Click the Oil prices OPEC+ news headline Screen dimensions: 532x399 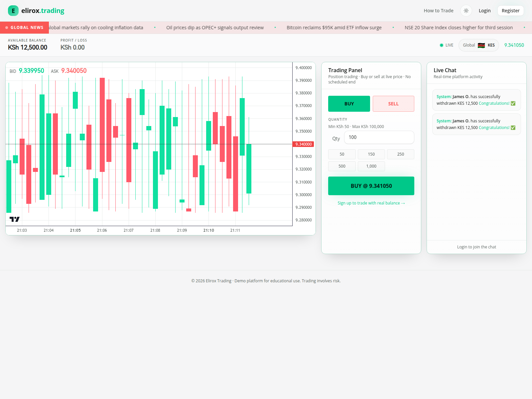215,28
